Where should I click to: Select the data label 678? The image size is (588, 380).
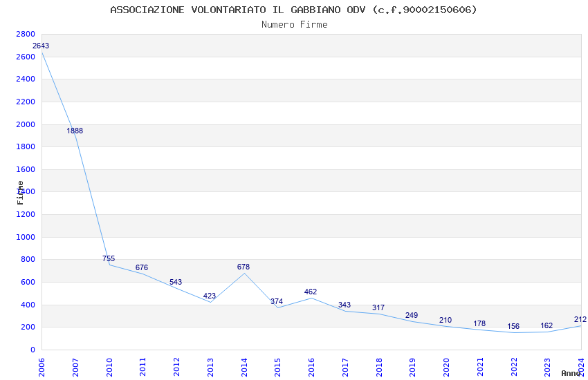244,267
